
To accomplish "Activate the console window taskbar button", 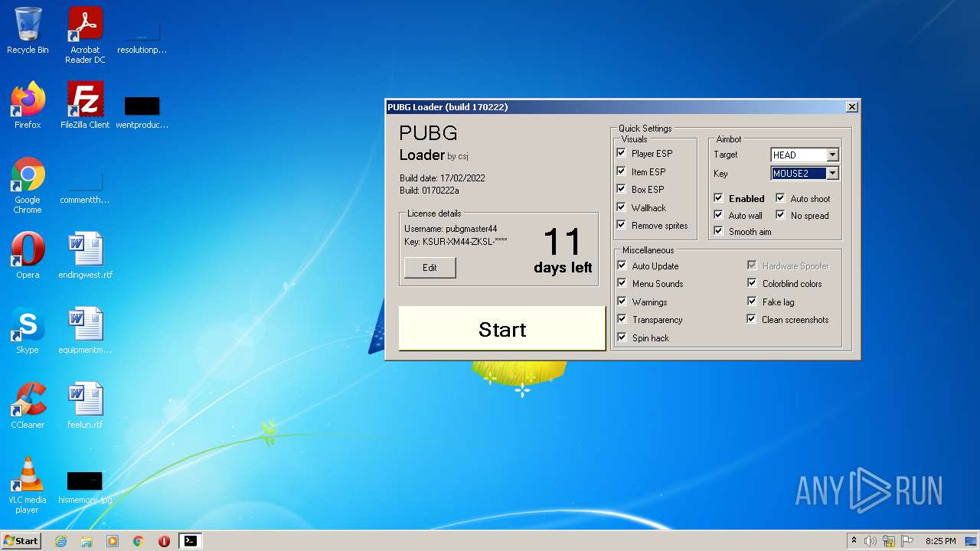I will tap(190, 541).
